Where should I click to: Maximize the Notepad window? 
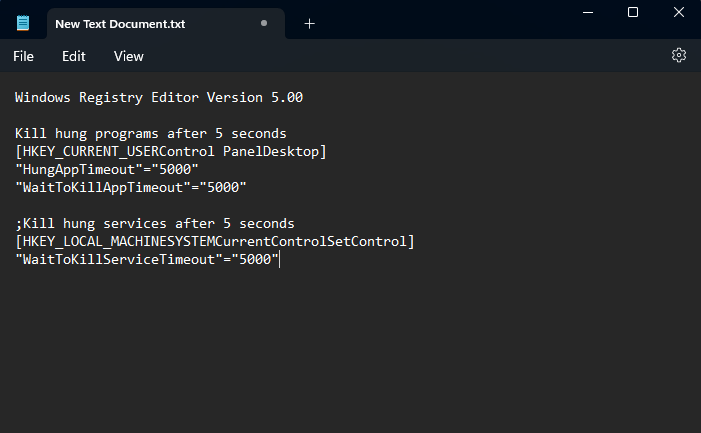click(x=633, y=12)
